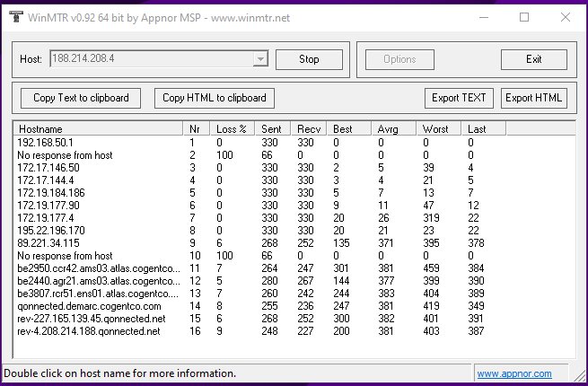Screen dimensions: 588x386
Task: Export results as HTML
Action: 533,98
